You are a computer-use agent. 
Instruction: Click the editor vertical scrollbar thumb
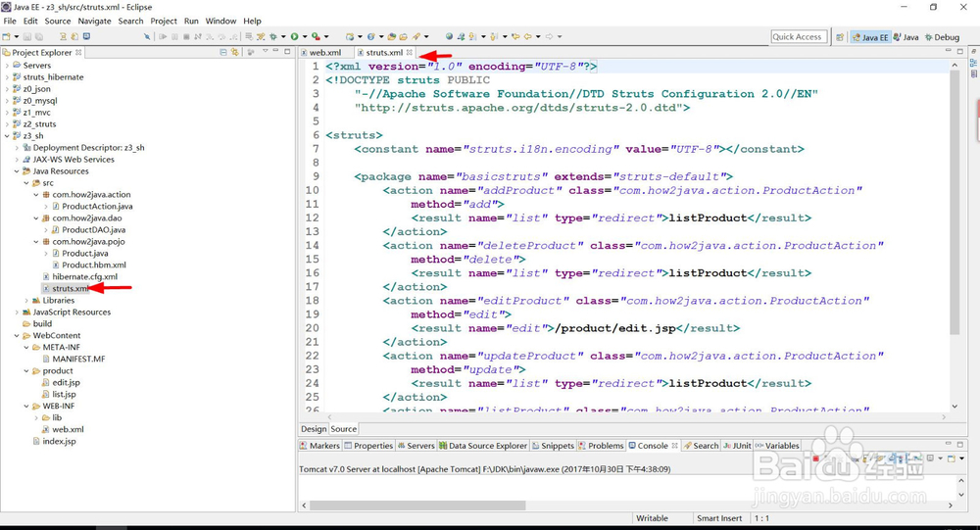point(955,202)
